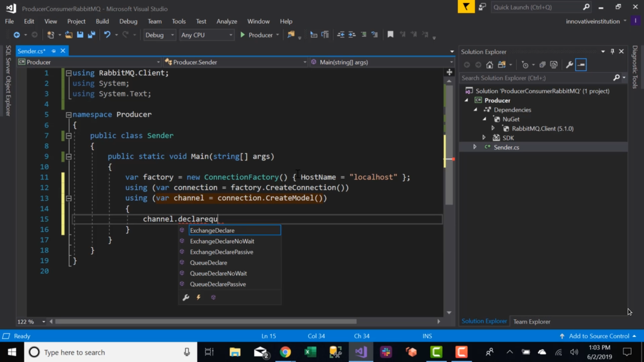This screenshot has width=644, height=362.
Task: Pin the Sender.cs tab
Action: [54, 51]
